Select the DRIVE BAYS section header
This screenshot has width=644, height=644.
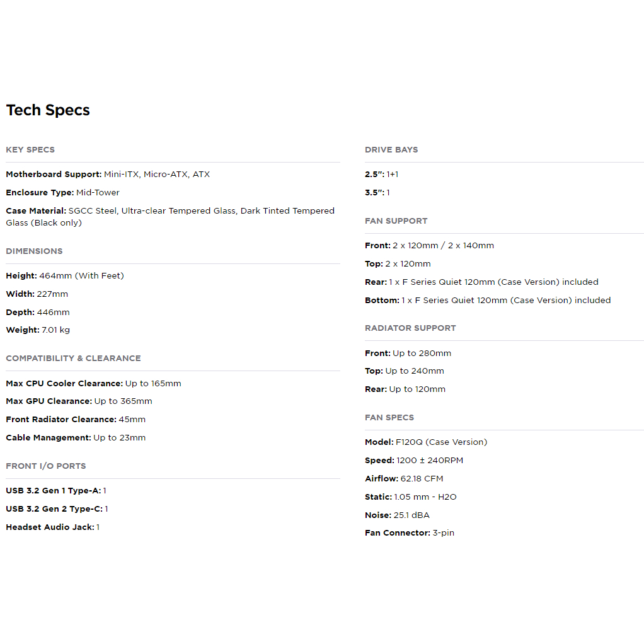pyautogui.click(x=391, y=149)
